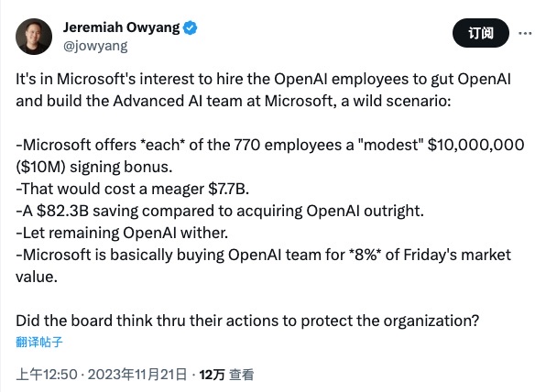Click the line starting "It's in Microsoft's interest"
Viewport: 546px width, 392px height.
263,79
